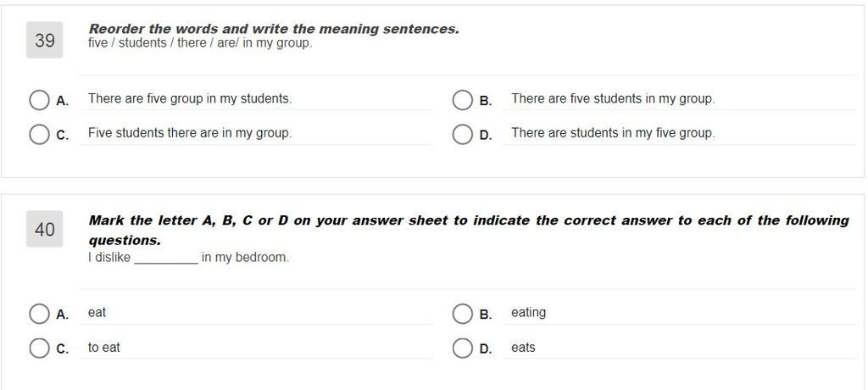Click the question number 39 badge

[x=45, y=41]
